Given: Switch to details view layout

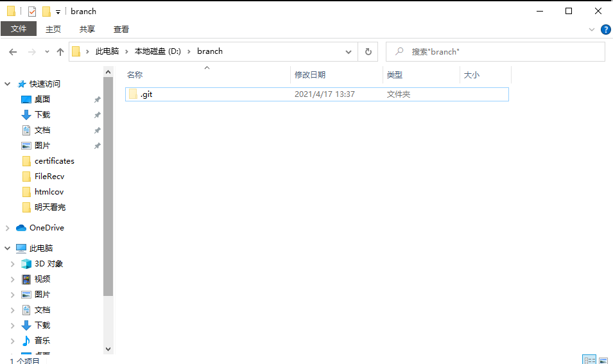Looking at the screenshot, I should coord(589,360).
